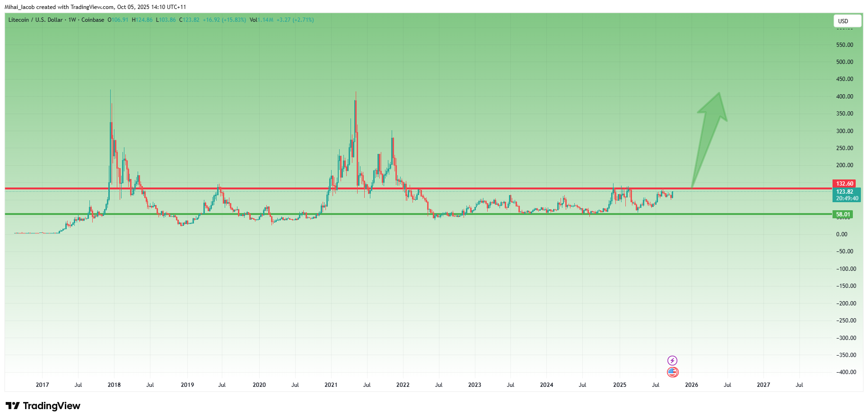Click the Litecoin / U.S. Dollar symbol title
The image size is (868, 420).
click(35, 20)
